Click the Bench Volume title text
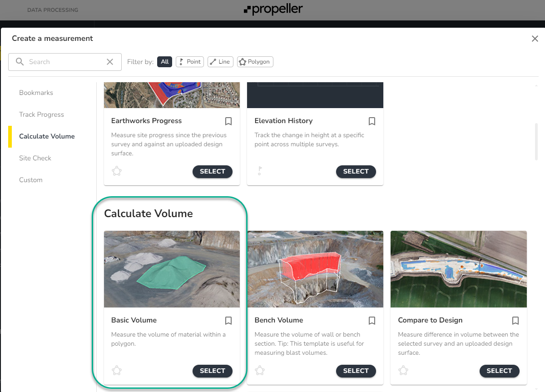The image size is (545, 392). coord(279,320)
